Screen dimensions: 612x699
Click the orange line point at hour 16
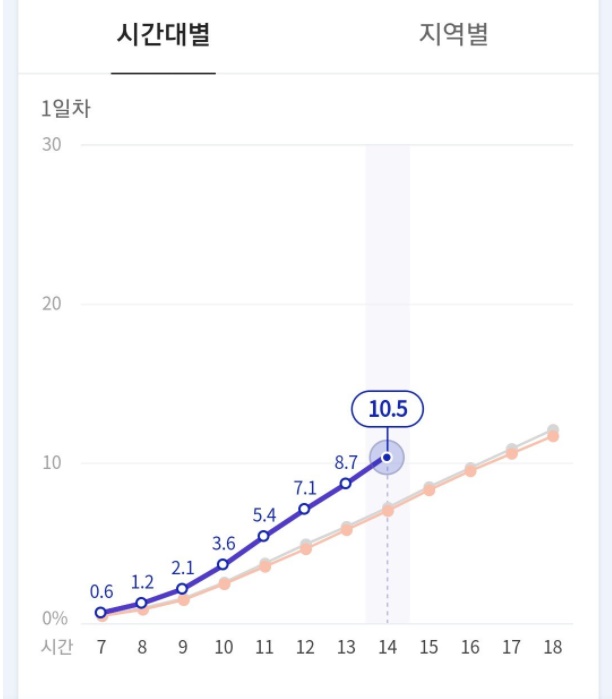470,470
